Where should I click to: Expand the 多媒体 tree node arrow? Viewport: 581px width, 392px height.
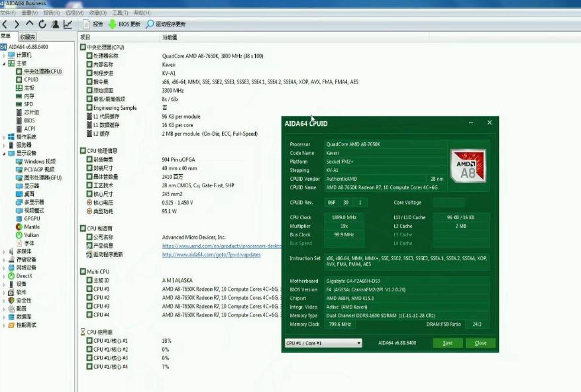[x=4, y=252]
